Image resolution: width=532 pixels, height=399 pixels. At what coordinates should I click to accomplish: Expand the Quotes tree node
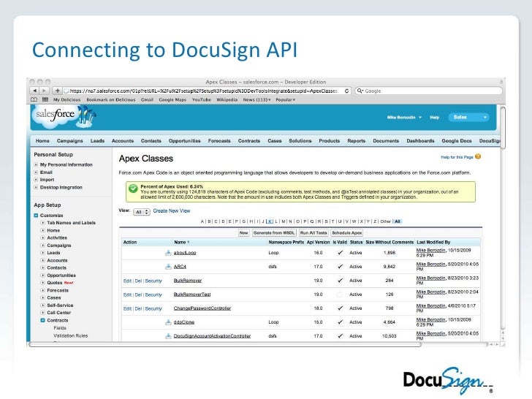(x=42, y=283)
